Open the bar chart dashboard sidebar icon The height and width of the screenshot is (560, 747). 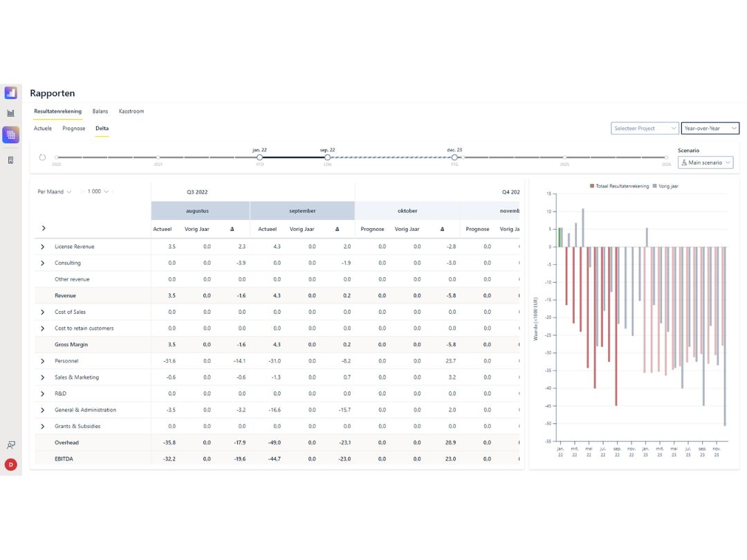click(11, 113)
